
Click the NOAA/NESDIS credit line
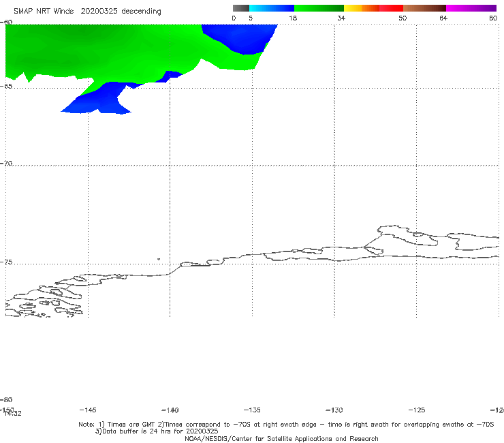point(281,438)
